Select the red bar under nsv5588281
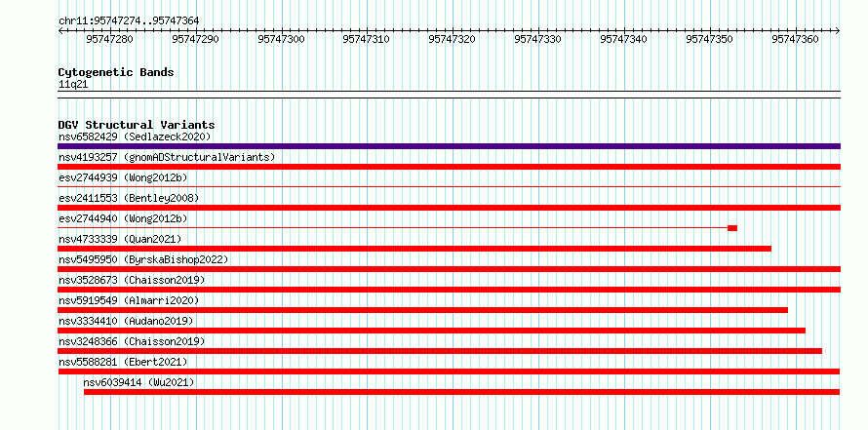 point(449,371)
